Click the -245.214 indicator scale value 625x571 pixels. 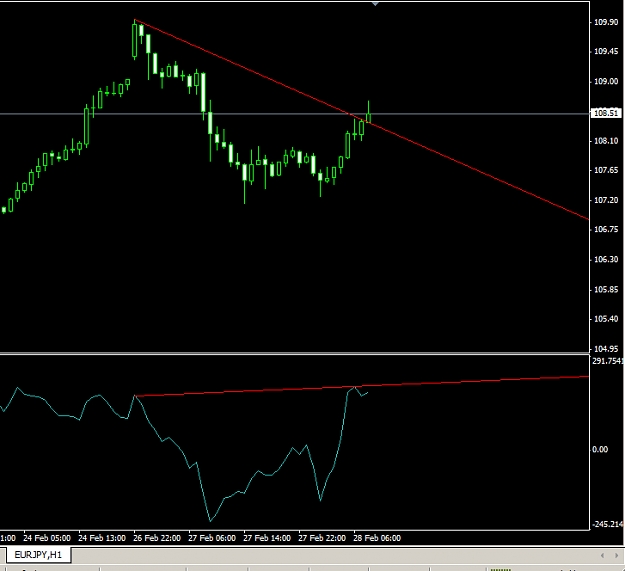click(608, 524)
